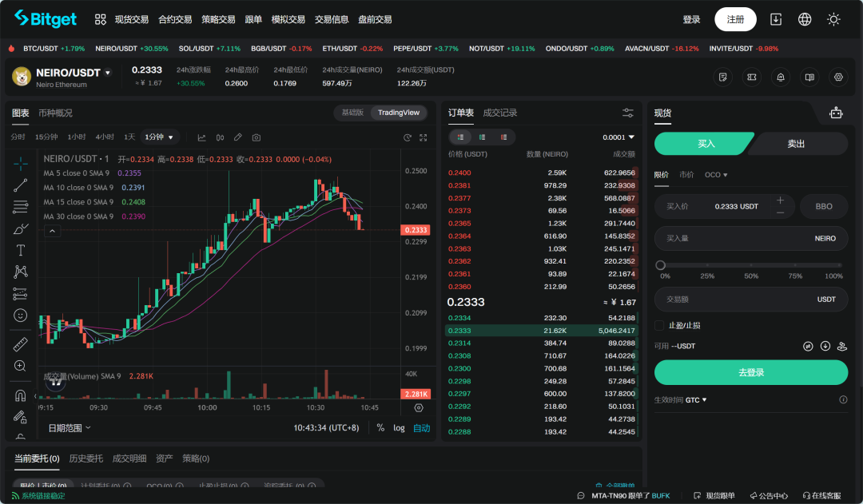Click the 买入量 NEIRO input field

pyautogui.click(x=750, y=238)
